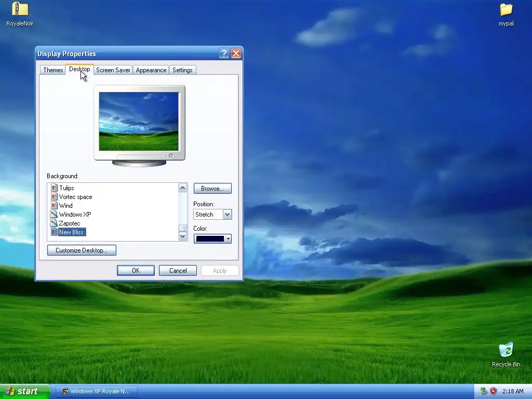
Task: Click the taskbar app icon for Windows XP Royale
Action: click(64, 391)
